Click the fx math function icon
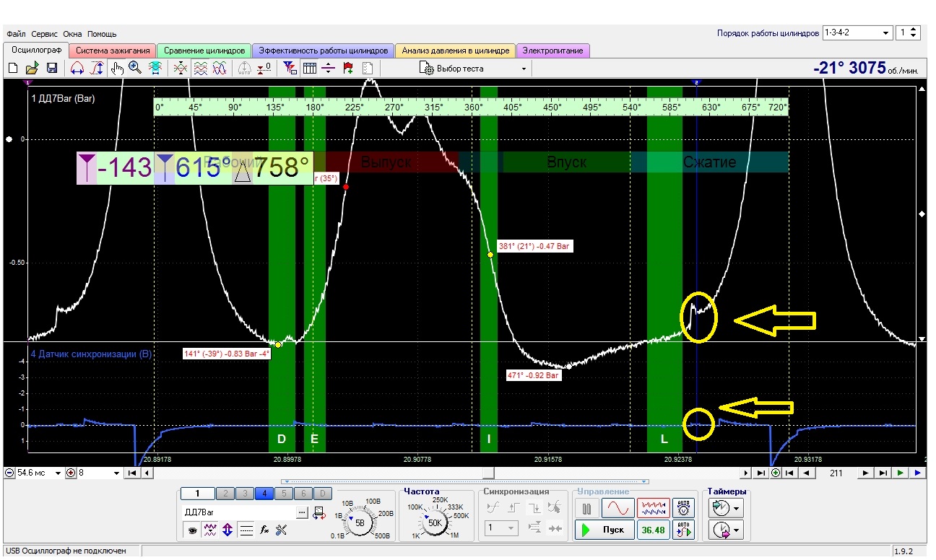Screen dimensions: 936x560 264,530
